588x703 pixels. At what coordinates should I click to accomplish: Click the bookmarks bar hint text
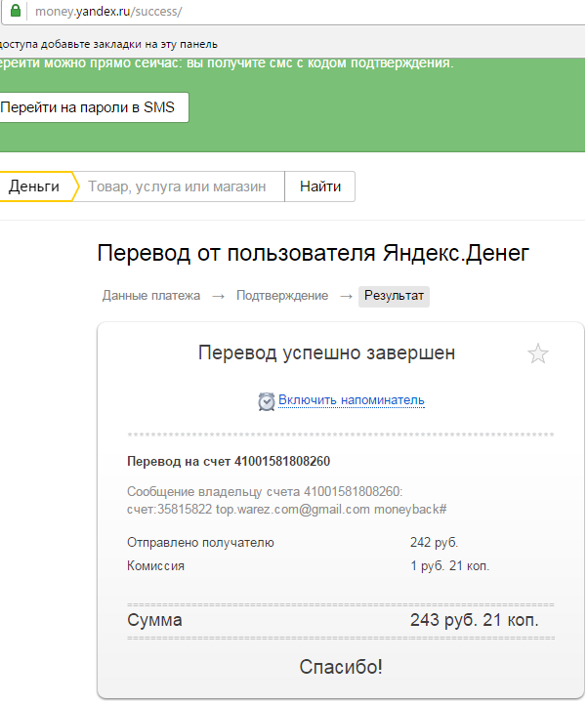coord(108,44)
